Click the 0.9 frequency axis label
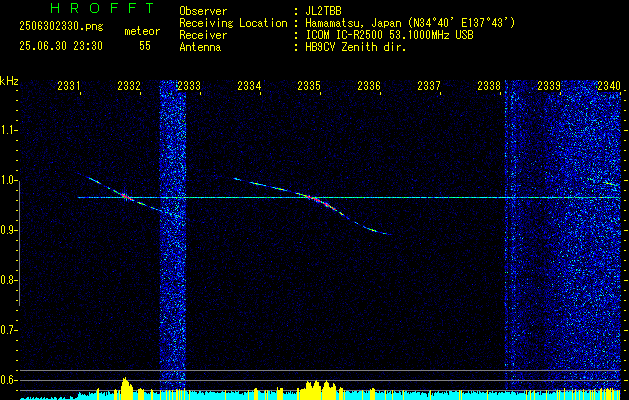This screenshot has width=629, height=400. click(8, 230)
